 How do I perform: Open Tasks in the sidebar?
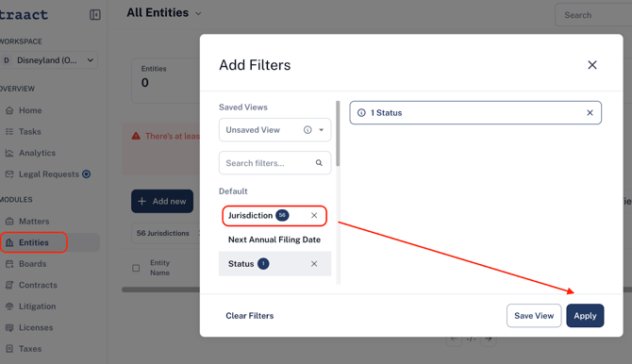pos(30,132)
